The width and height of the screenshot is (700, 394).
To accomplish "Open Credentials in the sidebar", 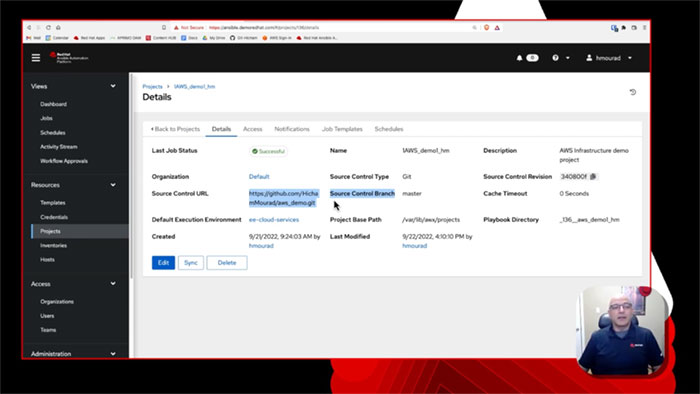I will pos(54,217).
